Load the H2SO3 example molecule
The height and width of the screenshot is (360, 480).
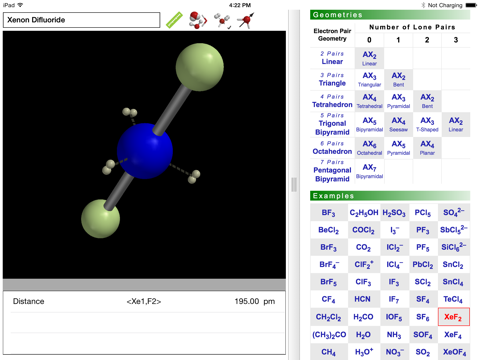(394, 213)
